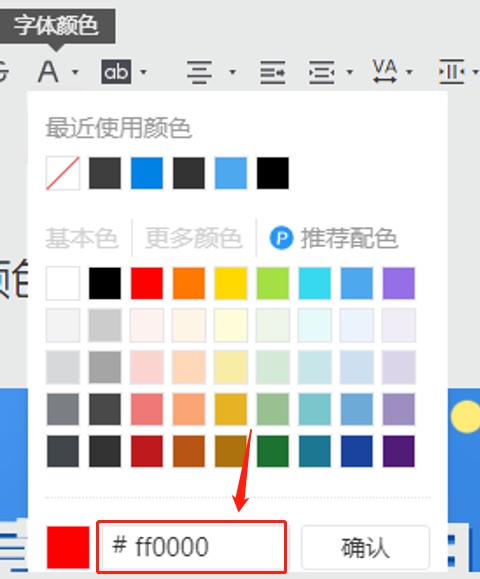Select the sky blue swatch in grid top row

[357, 283]
